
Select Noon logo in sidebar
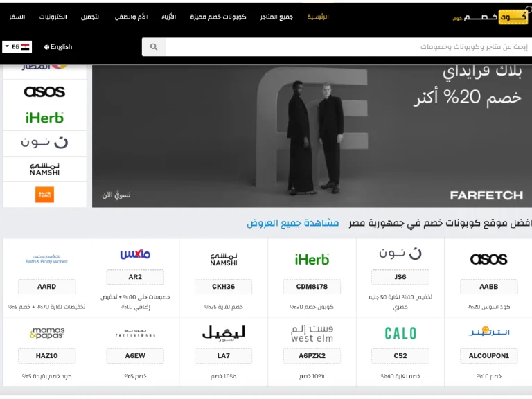(44, 143)
